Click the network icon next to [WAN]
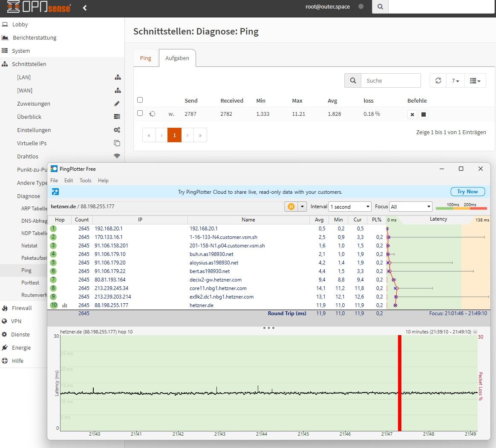This screenshot has height=448, width=496. click(x=118, y=90)
